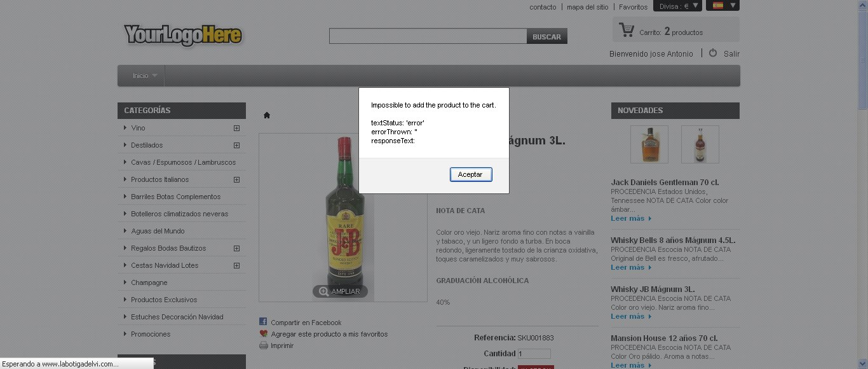Screen dimensions: 868x369
Task: Click the Cantidad quantity field
Action: 534,354
